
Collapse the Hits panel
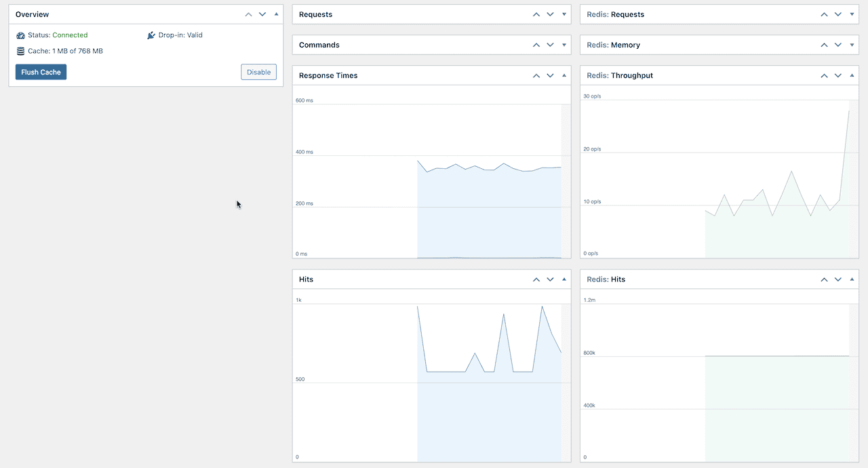tap(564, 279)
